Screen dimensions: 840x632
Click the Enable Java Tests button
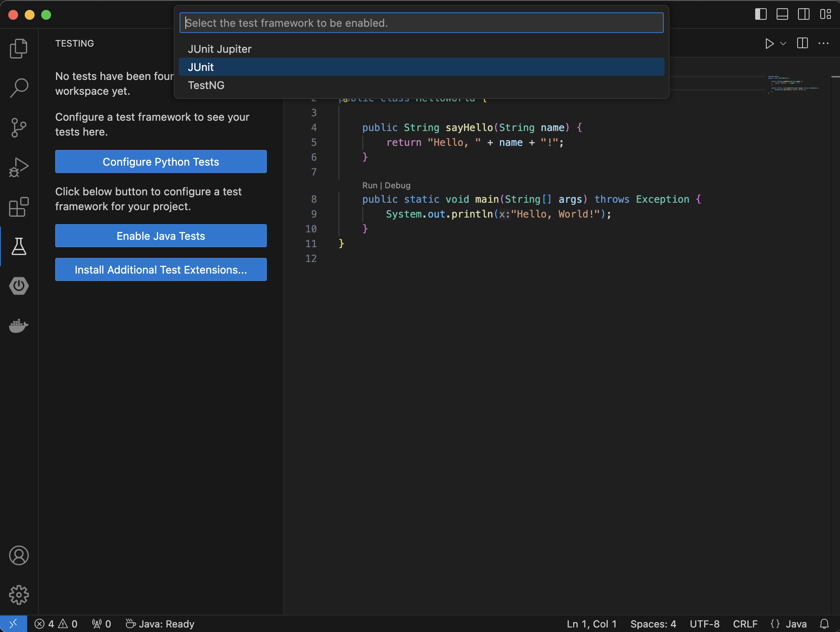(161, 236)
